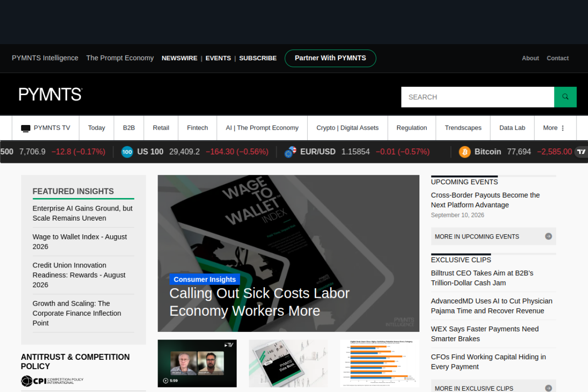
Task: Open the bar chart article thumbnail
Action: click(379, 364)
